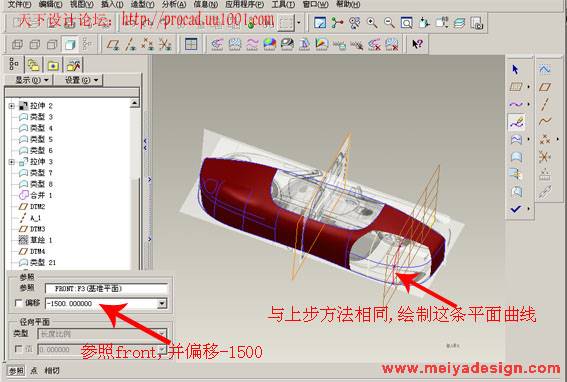Select 合并 1 in the model tree
Screen dimensions: 567x382
tap(36, 195)
